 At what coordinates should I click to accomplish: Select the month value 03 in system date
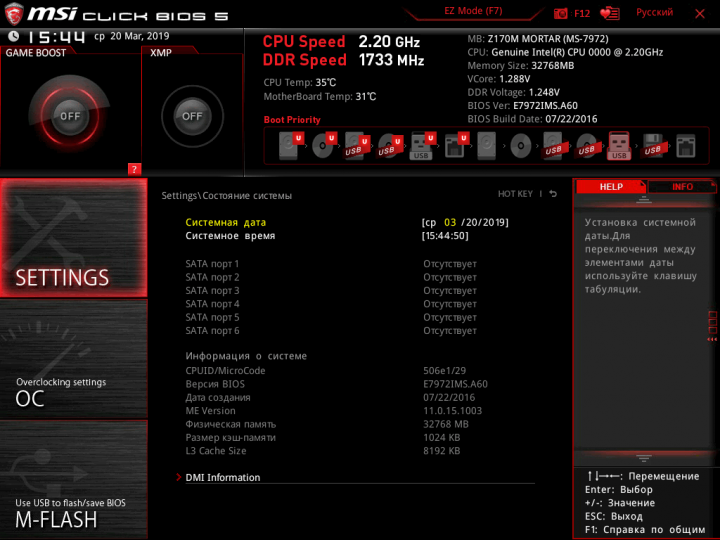tap(450, 222)
